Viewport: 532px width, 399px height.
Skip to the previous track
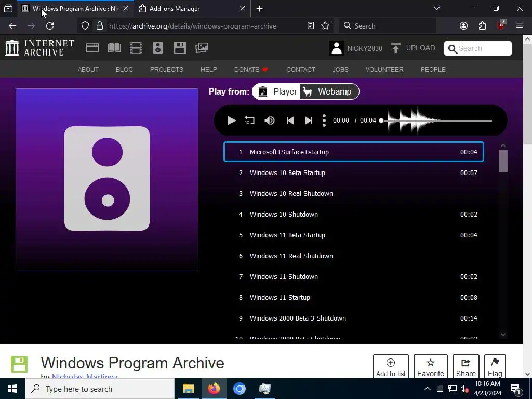pos(290,121)
